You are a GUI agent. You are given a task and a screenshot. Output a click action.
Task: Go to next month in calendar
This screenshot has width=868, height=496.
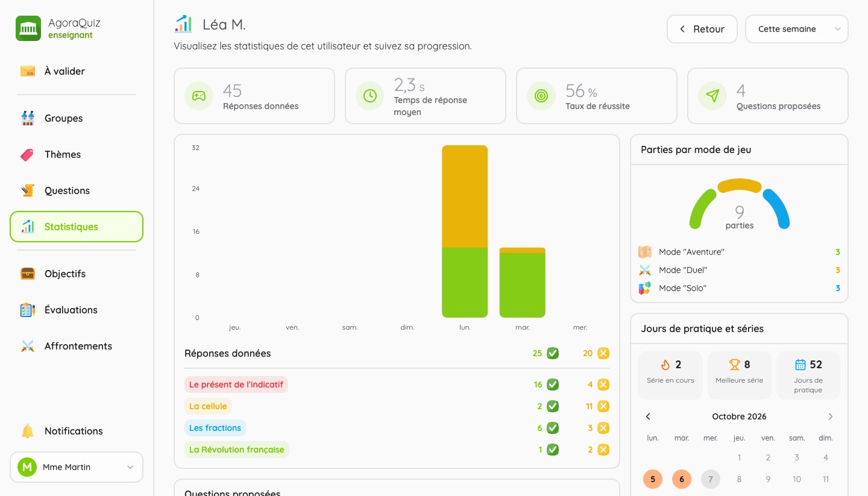click(x=831, y=416)
